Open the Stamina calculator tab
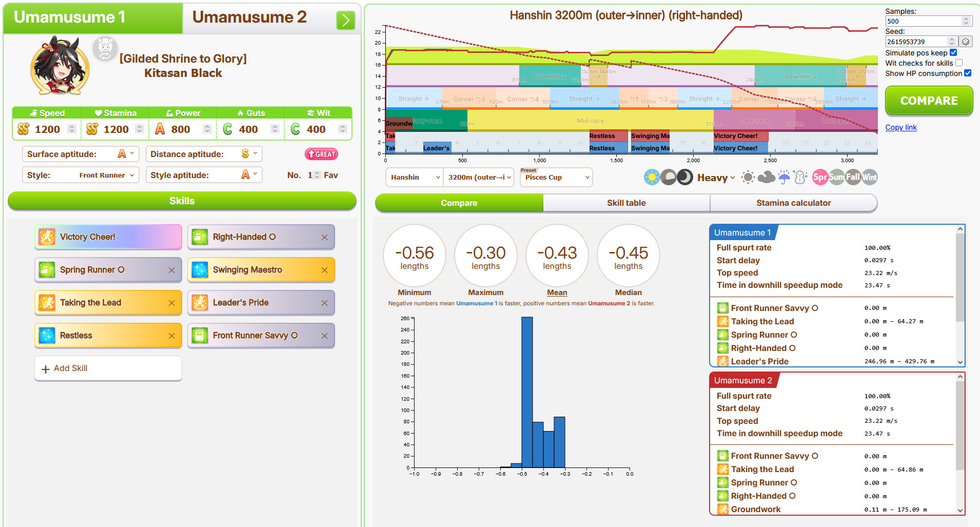Viewport: 980px width, 527px height. coord(793,203)
